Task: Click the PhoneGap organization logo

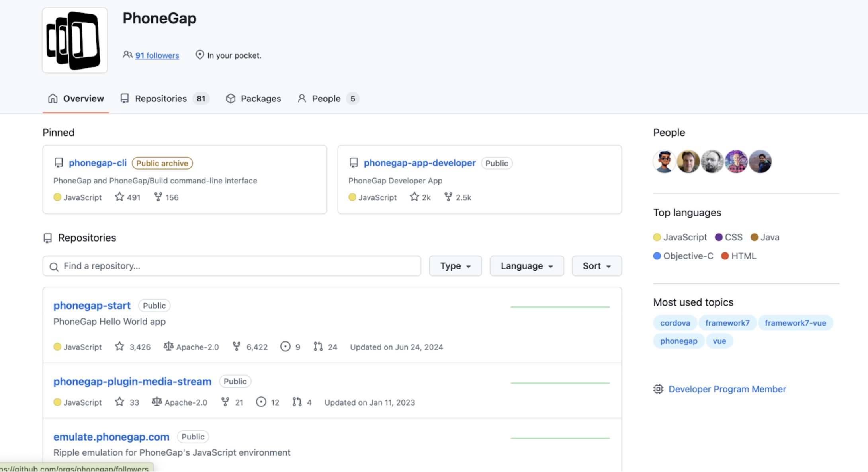Action: click(x=74, y=39)
